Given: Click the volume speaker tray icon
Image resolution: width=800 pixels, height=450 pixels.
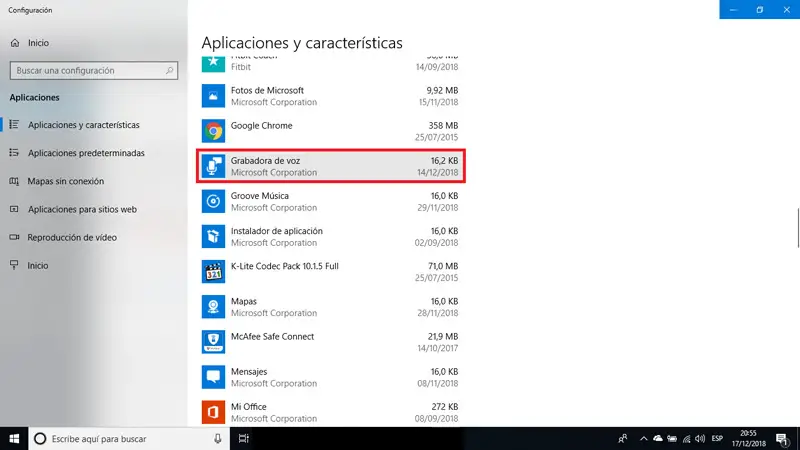Looking at the screenshot, I should click(x=700, y=439).
